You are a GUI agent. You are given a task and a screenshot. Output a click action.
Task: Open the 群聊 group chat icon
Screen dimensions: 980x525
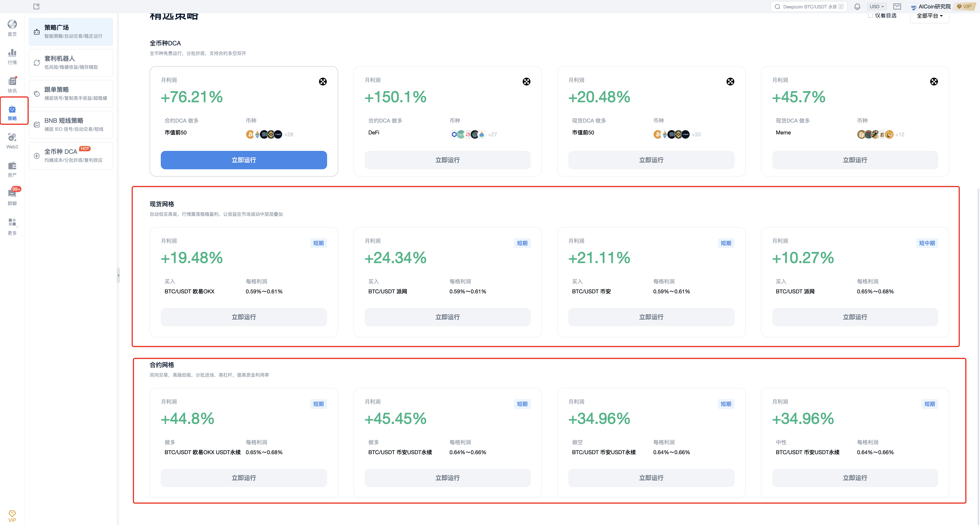(x=12, y=197)
